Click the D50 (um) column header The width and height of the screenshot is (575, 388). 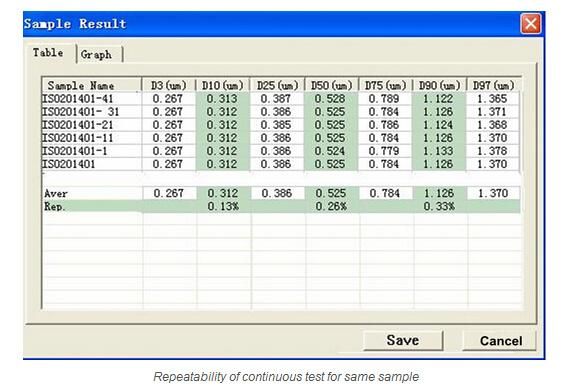(331, 85)
